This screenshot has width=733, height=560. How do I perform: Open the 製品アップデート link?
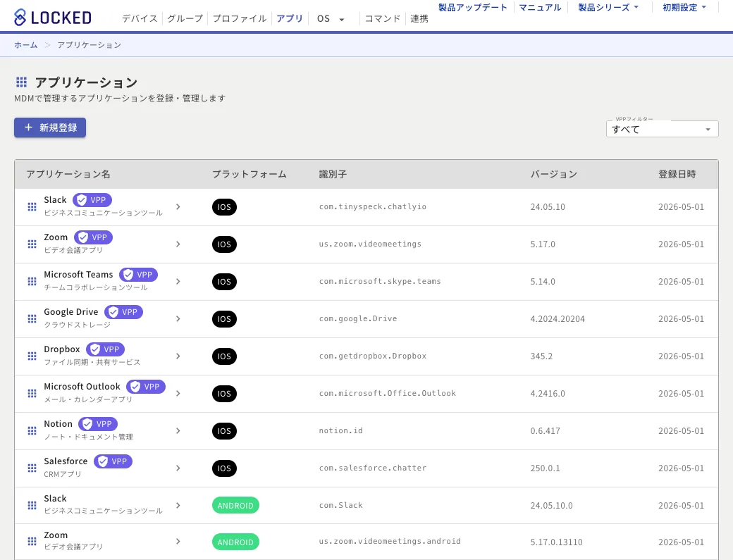coord(473,7)
